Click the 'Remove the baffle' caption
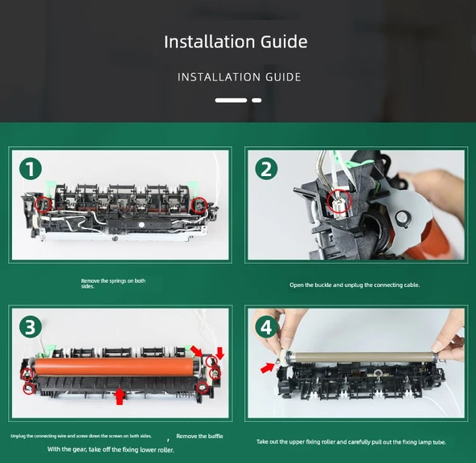 pyautogui.click(x=199, y=436)
